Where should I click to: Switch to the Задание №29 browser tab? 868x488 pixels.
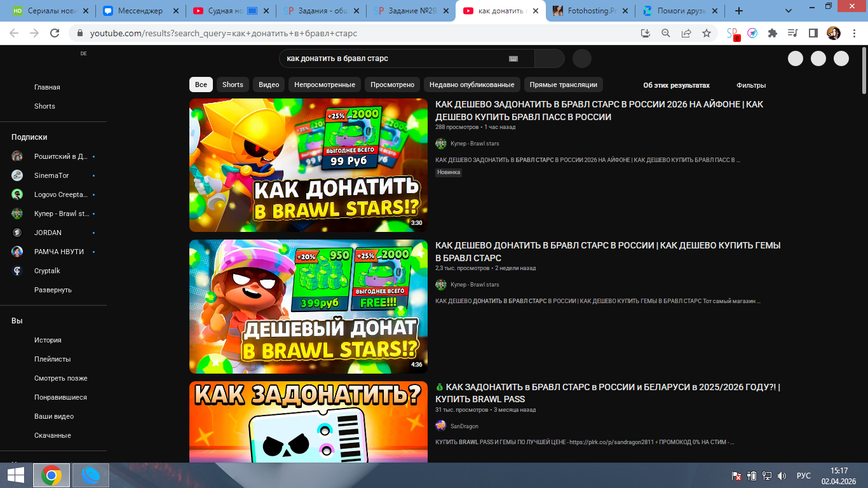(410, 11)
